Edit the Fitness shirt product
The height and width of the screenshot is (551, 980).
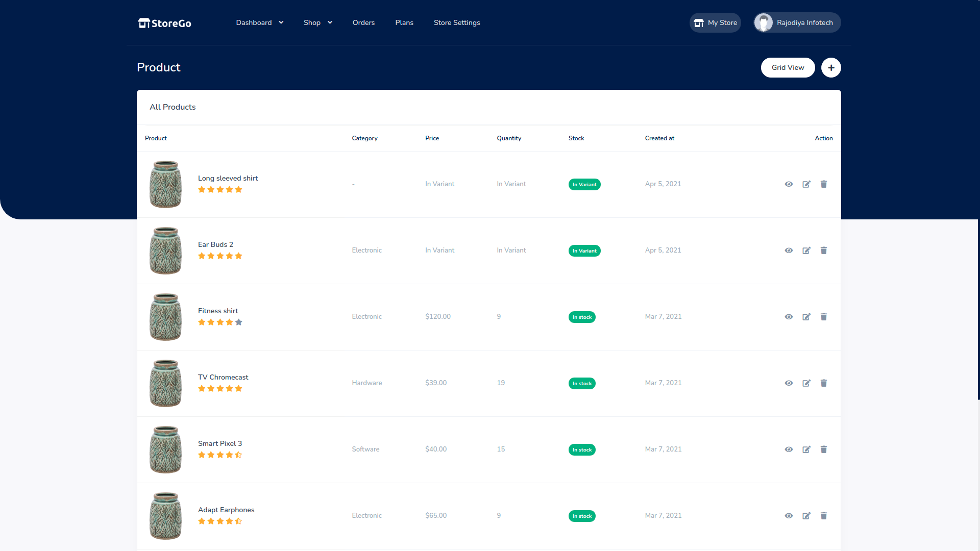click(x=806, y=317)
